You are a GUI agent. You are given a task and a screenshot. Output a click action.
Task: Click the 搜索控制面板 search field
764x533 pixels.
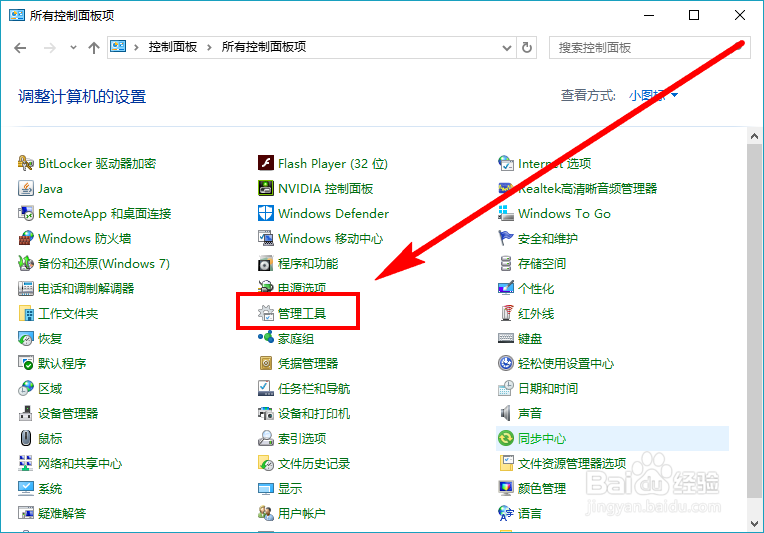coord(649,48)
